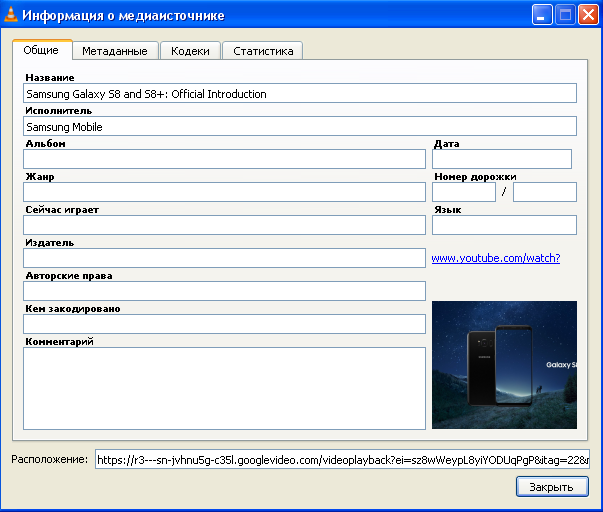
Task: Focus the Дата input field
Action: click(x=502, y=159)
